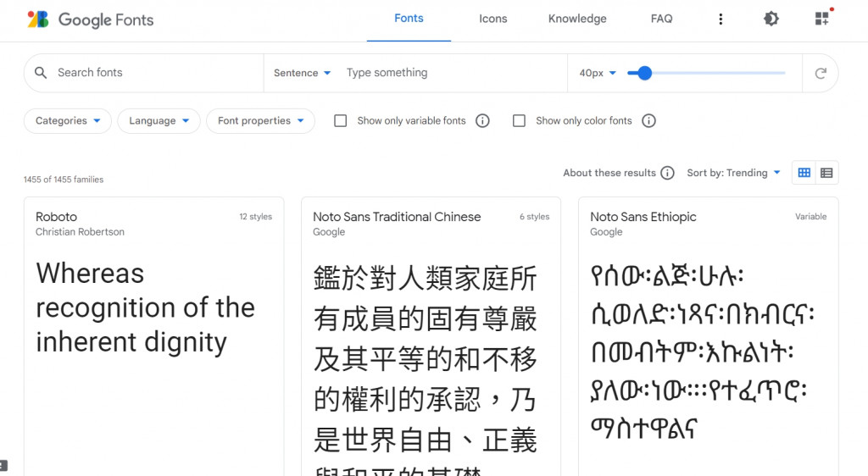This screenshot has width=868, height=476.
Task: Switch to list view
Action: (x=826, y=173)
